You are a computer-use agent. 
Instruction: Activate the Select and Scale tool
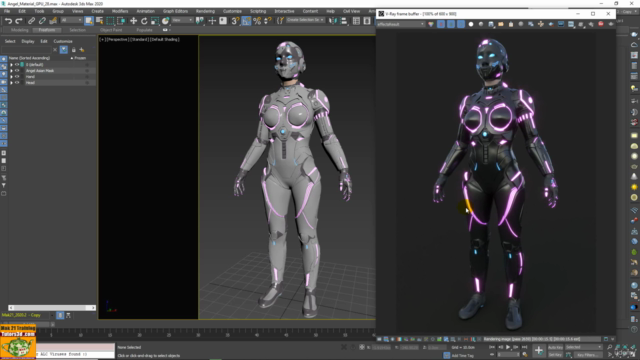tap(155, 21)
